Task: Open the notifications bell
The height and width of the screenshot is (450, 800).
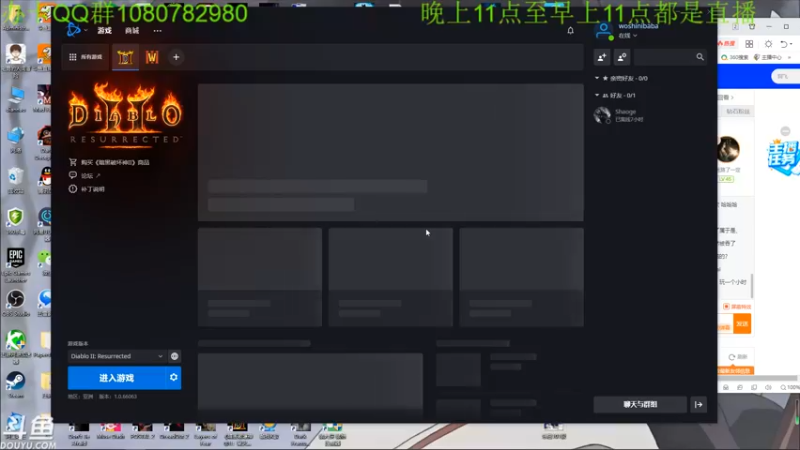Action: 570,31
